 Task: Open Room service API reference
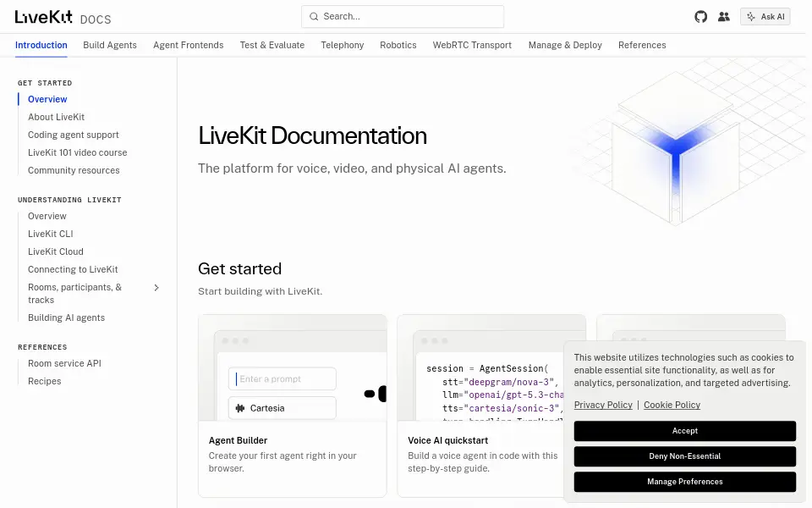64,363
